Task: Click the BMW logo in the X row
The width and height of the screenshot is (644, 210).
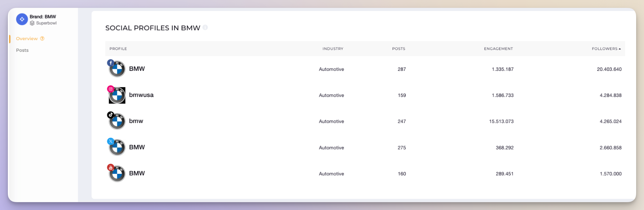Action: tap(117, 148)
